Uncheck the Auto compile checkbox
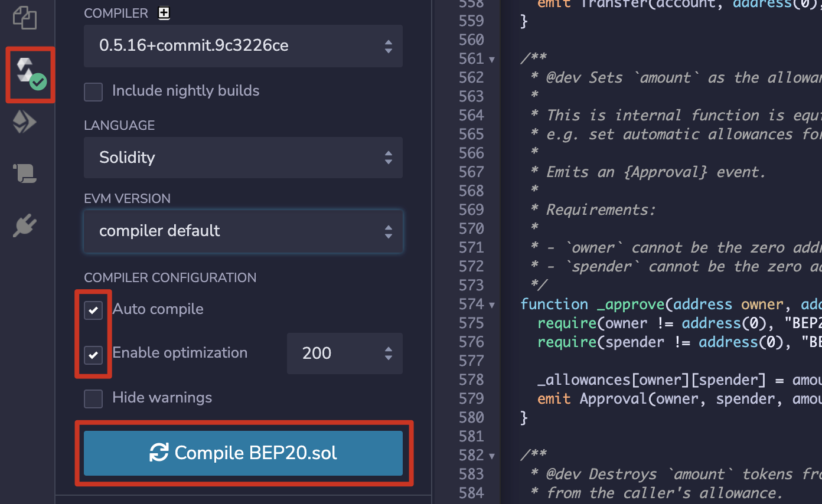822x504 pixels. [x=93, y=310]
